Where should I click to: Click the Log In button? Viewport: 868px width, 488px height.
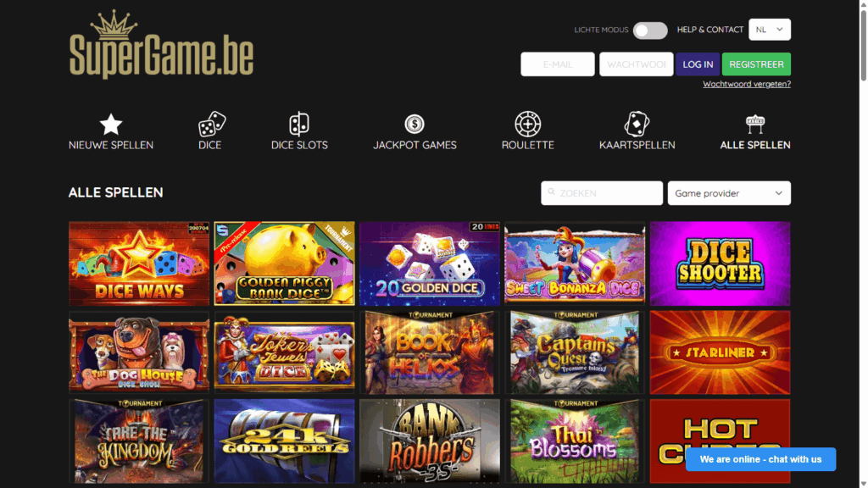(698, 64)
